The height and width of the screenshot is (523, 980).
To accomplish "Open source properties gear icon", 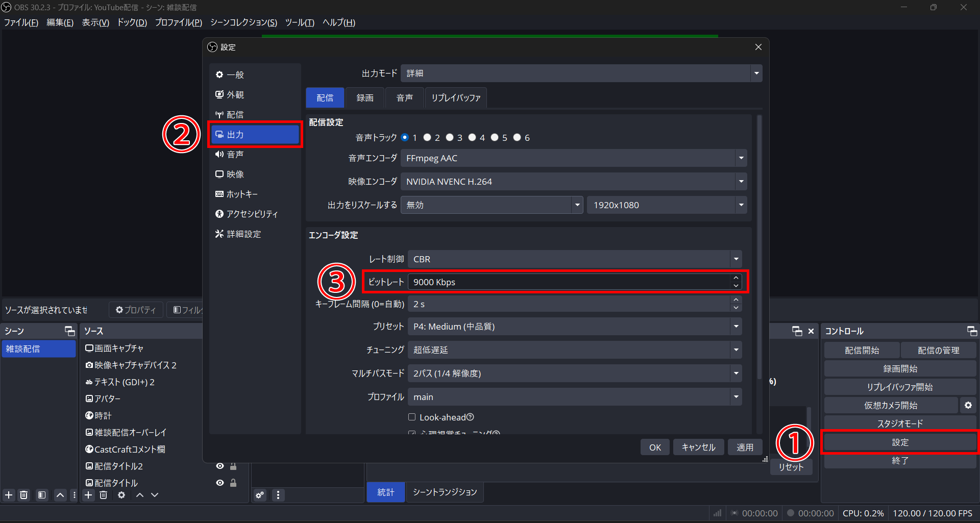I will (x=121, y=495).
